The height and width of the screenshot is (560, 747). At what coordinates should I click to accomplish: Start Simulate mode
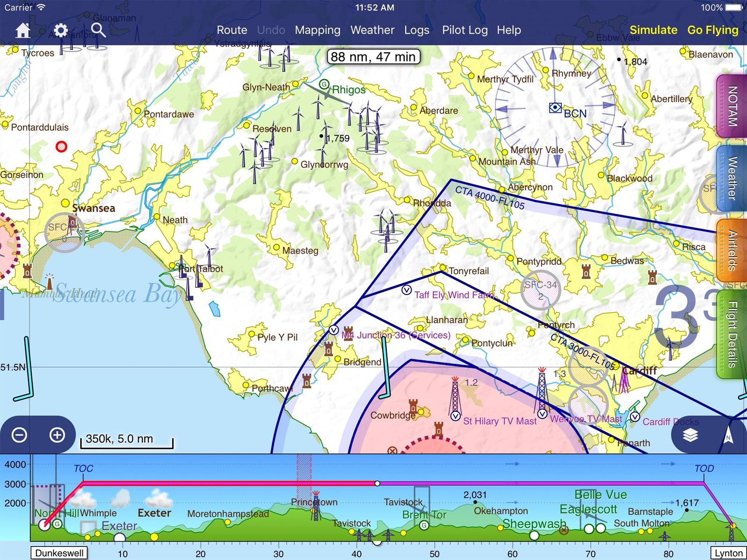[x=654, y=30]
